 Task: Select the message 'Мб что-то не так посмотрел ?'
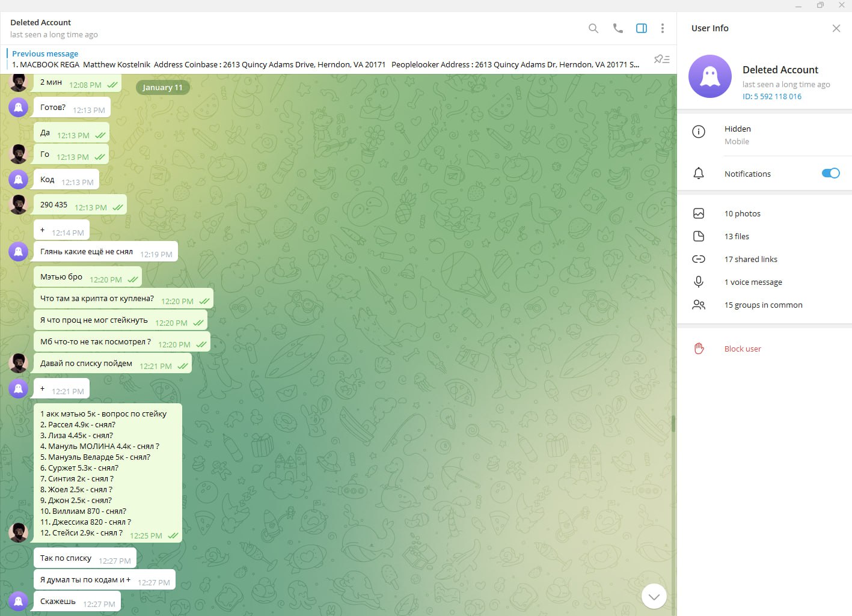[x=122, y=343]
